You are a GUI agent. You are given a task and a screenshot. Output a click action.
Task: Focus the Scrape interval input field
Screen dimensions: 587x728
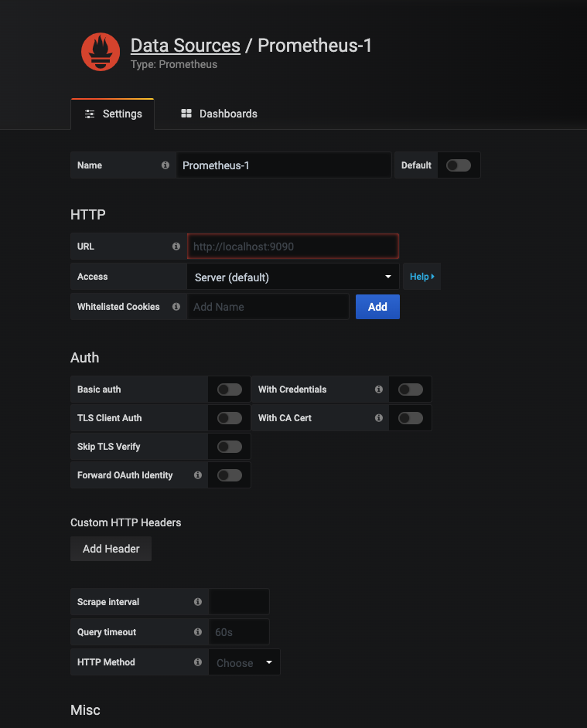[239, 602]
